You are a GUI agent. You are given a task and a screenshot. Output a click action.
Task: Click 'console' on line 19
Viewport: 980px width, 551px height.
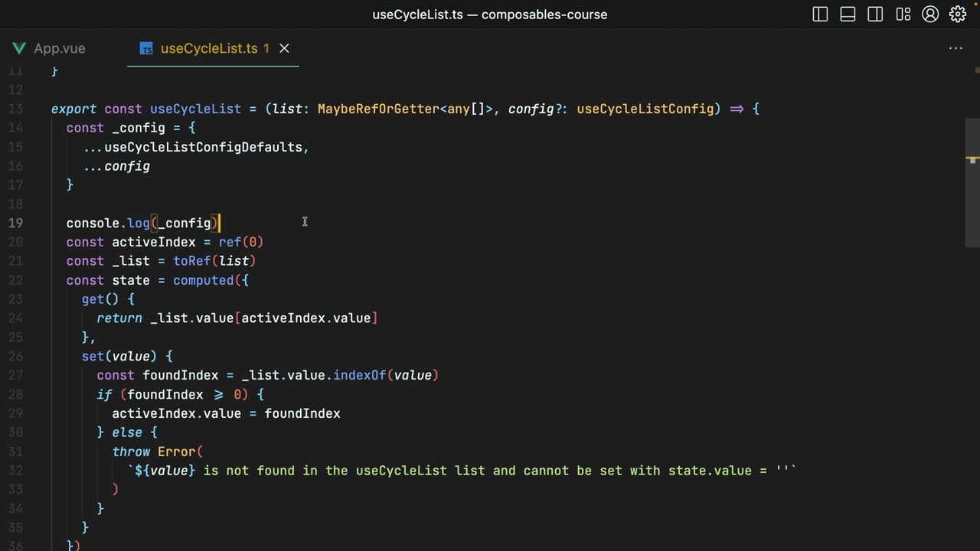93,223
